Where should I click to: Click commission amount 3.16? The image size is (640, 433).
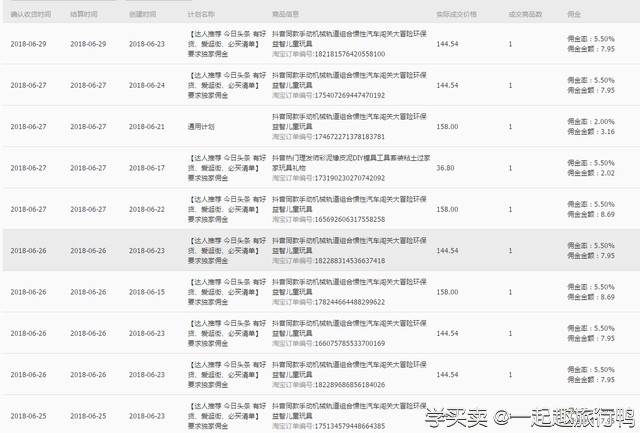pos(608,131)
